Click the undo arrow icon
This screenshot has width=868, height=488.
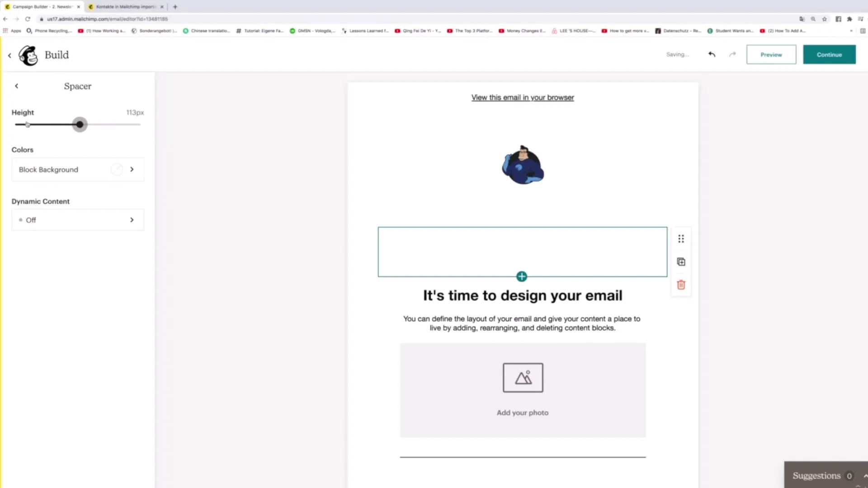[x=712, y=54]
